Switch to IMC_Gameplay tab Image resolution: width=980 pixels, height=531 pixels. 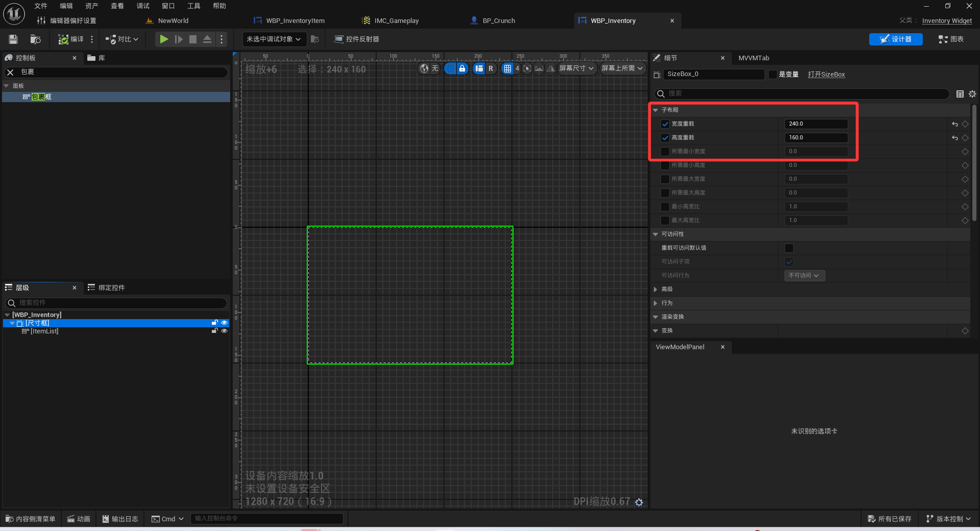(390, 21)
